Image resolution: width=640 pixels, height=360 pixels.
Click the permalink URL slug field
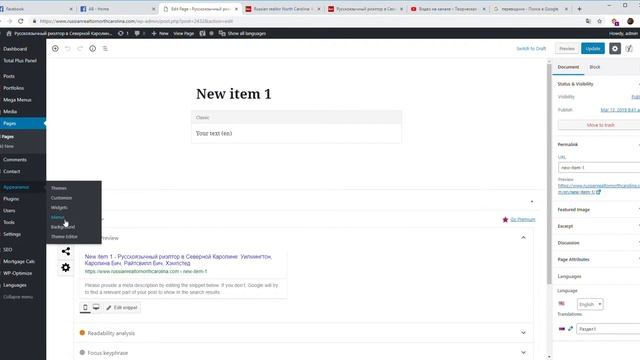[x=599, y=167]
